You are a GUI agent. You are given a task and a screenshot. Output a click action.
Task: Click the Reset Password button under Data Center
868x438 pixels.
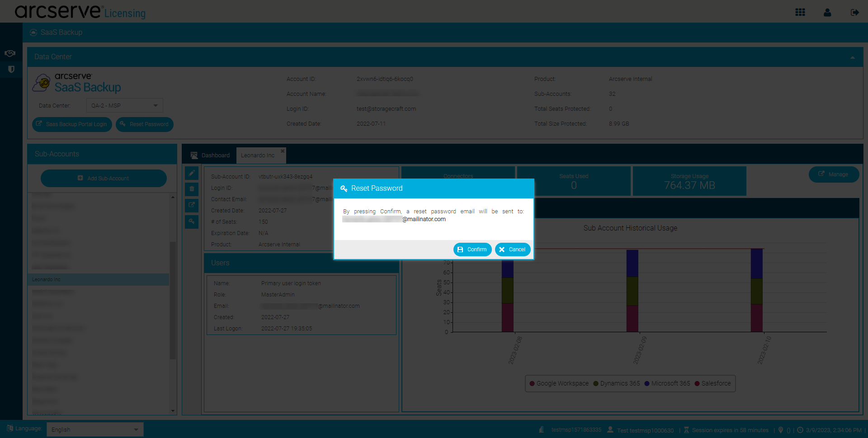[x=145, y=124]
